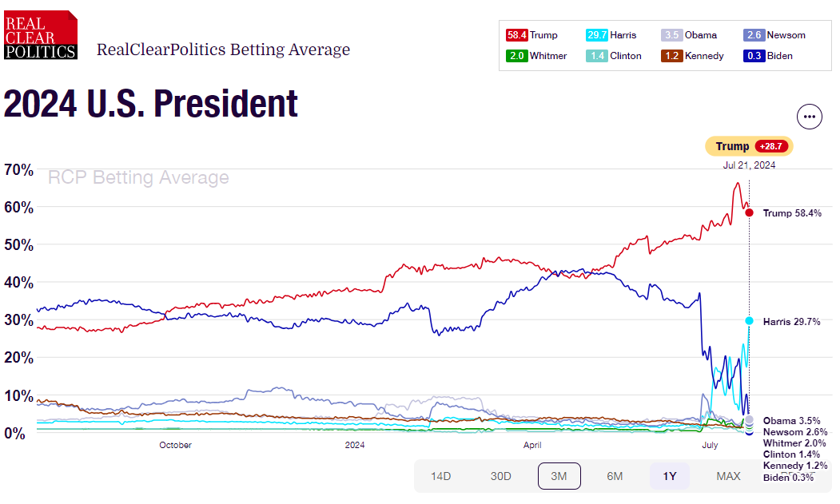
Task: Open the three-dots chart options menu
Action: pos(810,117)
